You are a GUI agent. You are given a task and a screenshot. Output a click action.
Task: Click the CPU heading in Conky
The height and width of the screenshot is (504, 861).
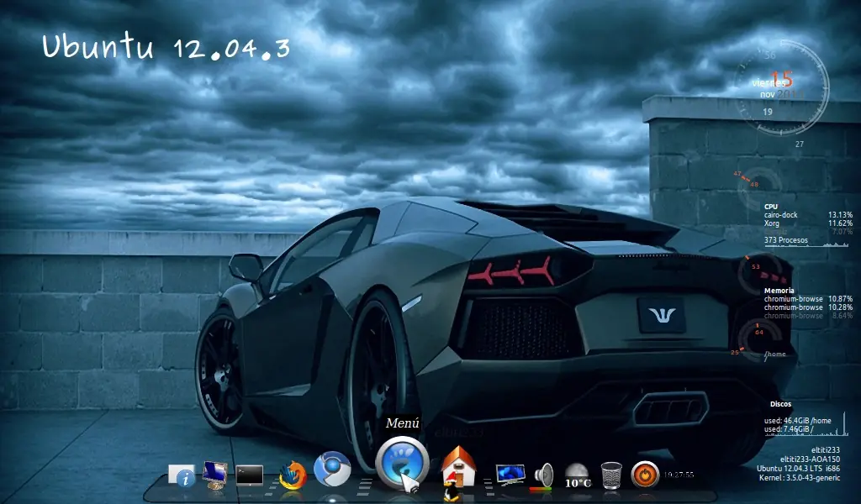point(770,207)
